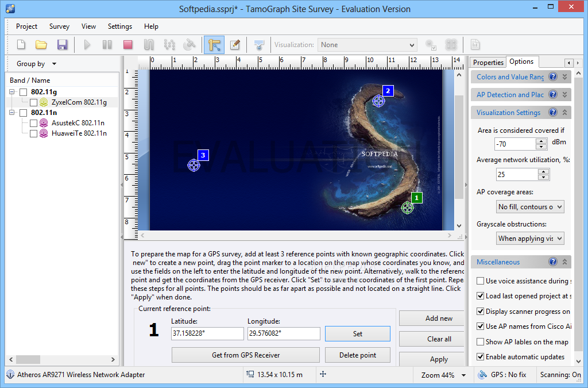Check the AsustekC 802.11n checkbox
The height and width of the screenshot is (388, 588).
[33, 122]
